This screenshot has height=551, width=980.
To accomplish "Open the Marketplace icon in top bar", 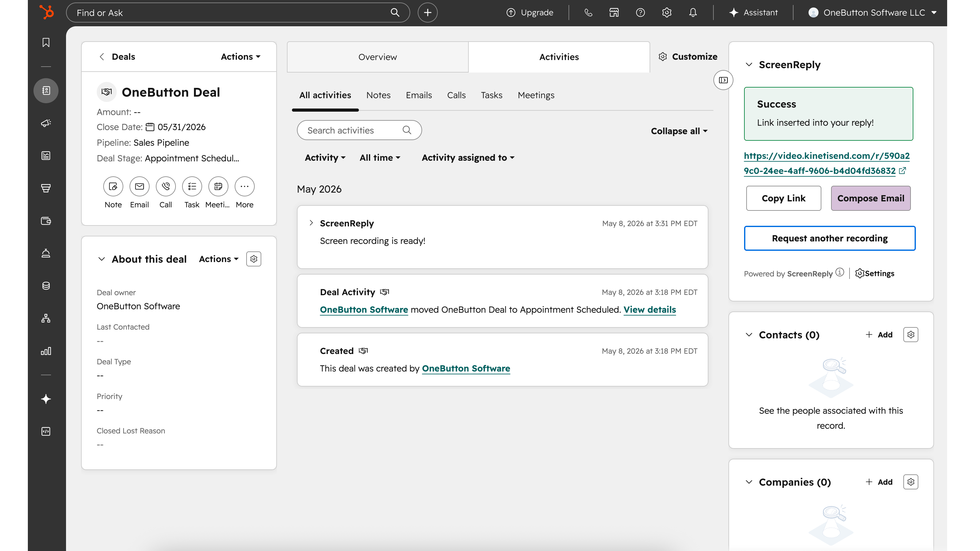I will click(614, 13).
